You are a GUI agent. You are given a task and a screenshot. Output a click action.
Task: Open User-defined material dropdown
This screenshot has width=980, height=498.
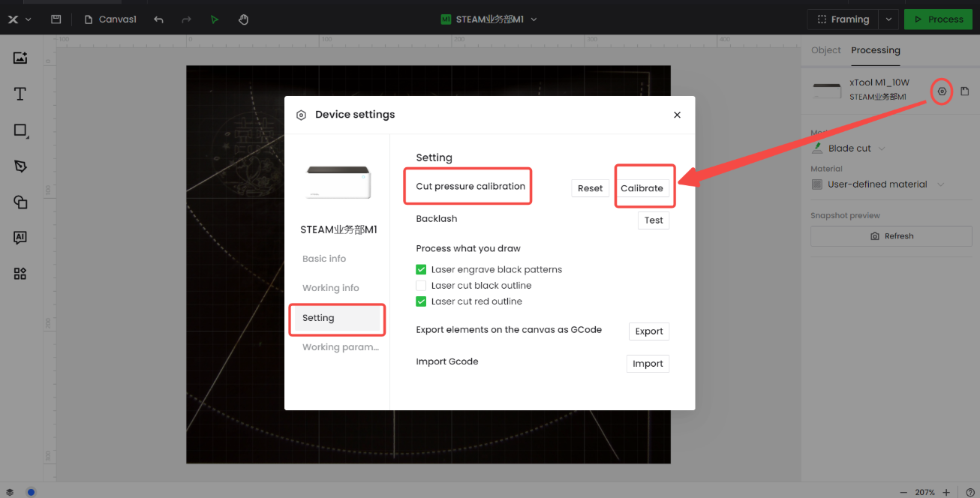coord(940,184)
